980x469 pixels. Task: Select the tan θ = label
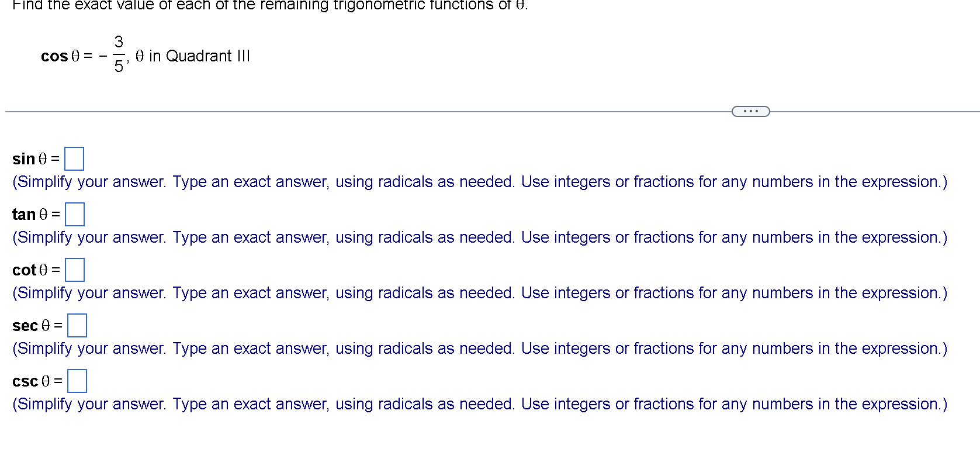(x=35, y=215)
